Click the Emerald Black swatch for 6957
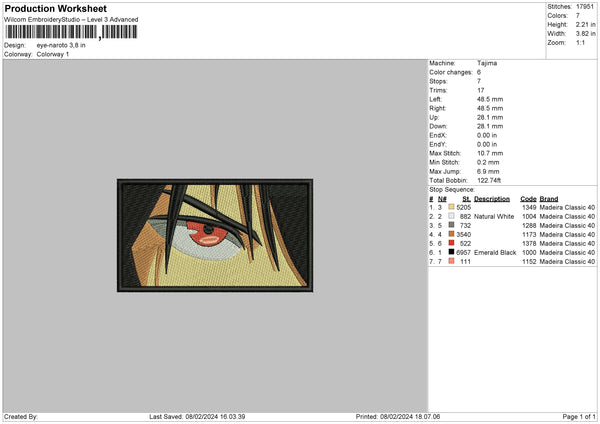Image resolution: width=600 pixels, height=424 pixels. tap(451, 252)
